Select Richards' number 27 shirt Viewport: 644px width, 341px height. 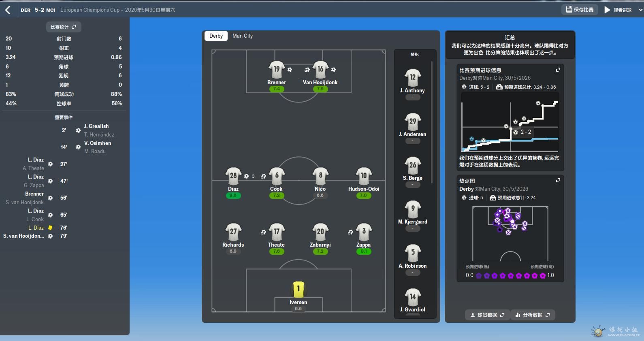233,232
